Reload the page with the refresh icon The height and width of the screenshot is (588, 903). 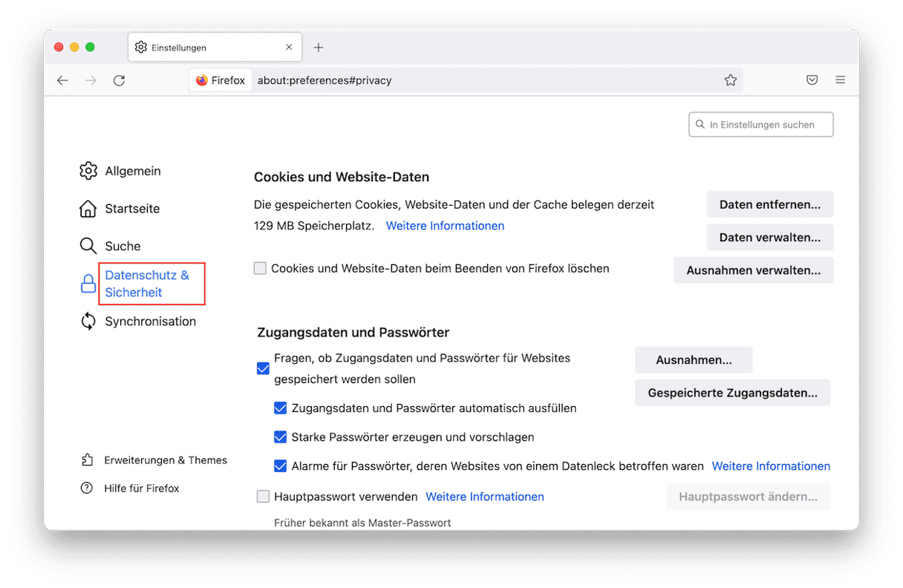tap(119, 80)
